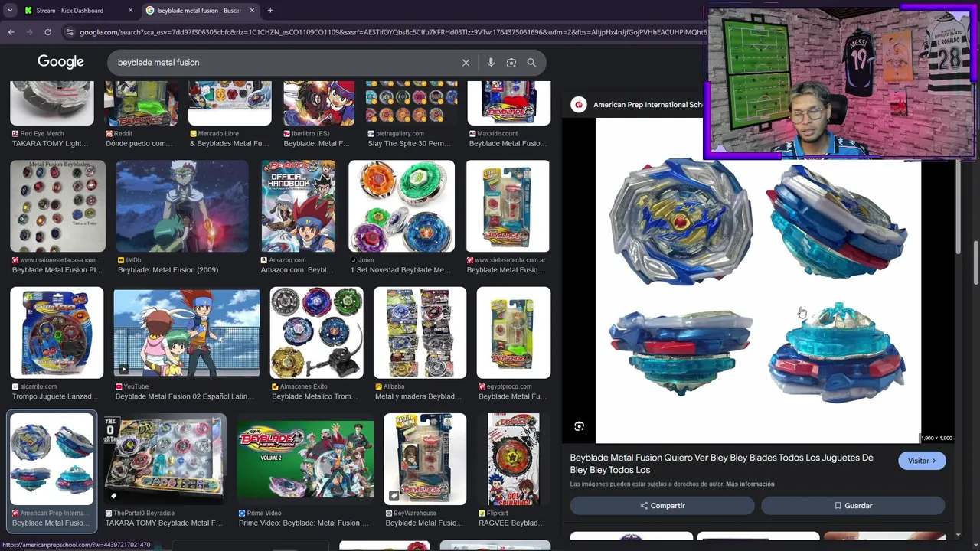Click Google Lens icon on preview image

(579, 426)
